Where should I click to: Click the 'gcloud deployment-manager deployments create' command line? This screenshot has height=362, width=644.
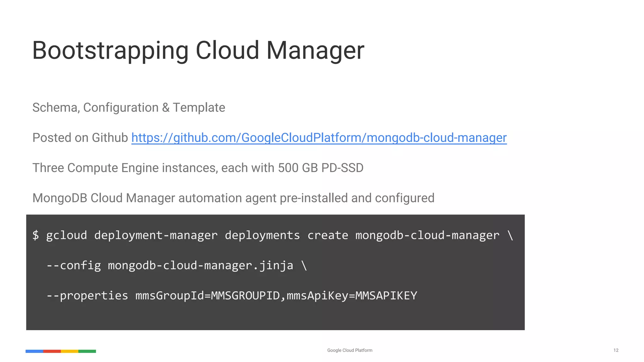click(273, 235)
